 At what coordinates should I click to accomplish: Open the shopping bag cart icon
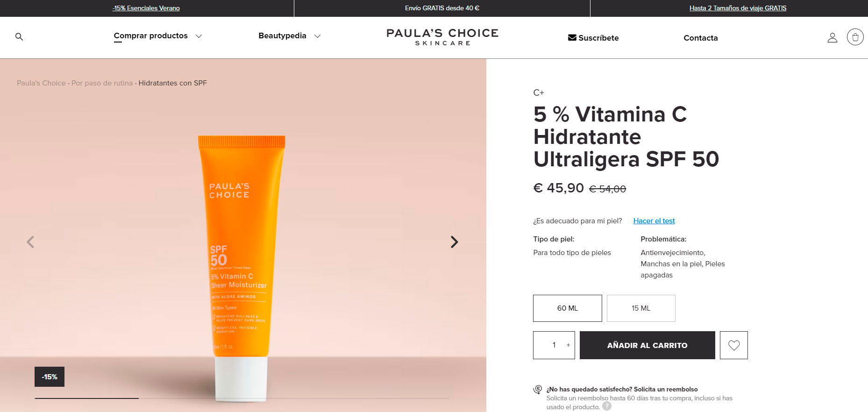click(855, 37)
